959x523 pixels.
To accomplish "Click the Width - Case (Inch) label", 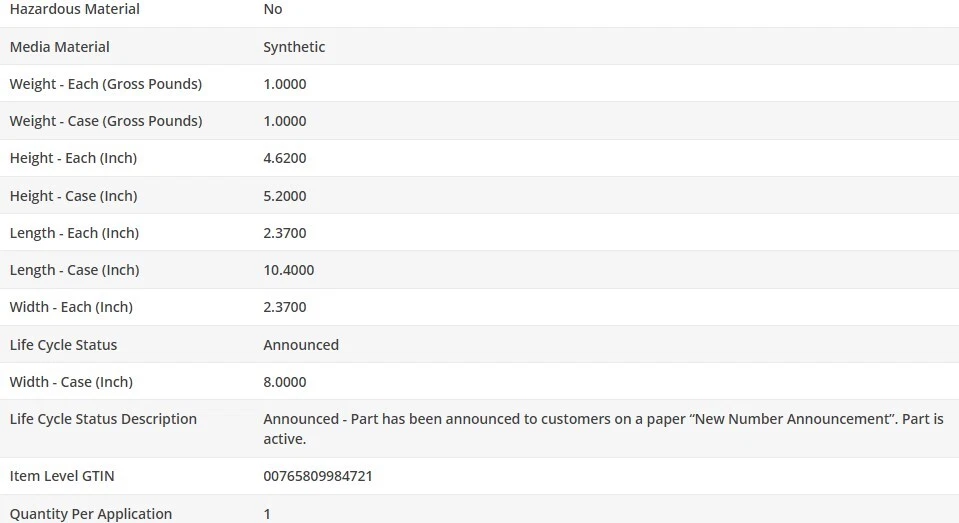I will 71,382.
